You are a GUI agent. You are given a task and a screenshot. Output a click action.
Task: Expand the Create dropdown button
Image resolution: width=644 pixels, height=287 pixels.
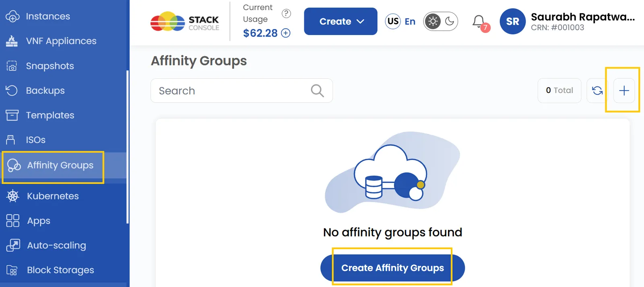[341, 21]
